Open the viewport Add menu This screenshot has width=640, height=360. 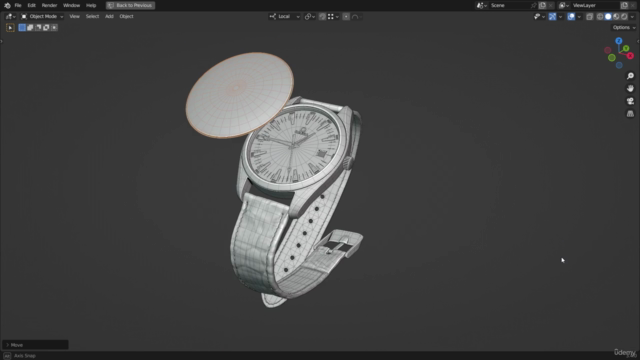click(x=109, y=16)
